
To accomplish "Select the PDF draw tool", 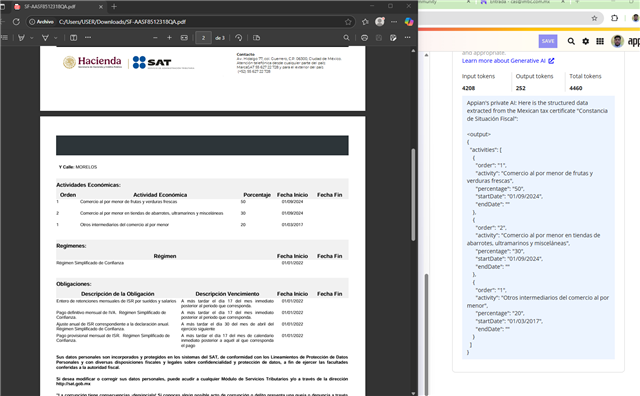I will (x=21, y=38).
